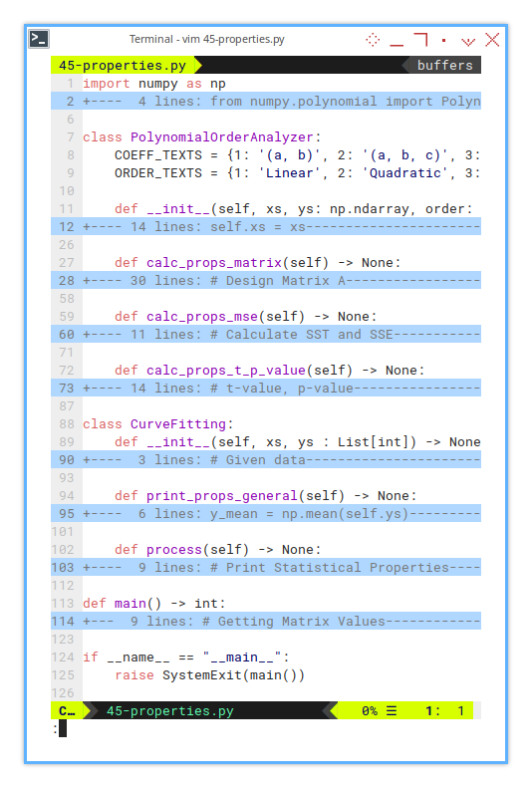Click the process method name

(x=174, y=550)
